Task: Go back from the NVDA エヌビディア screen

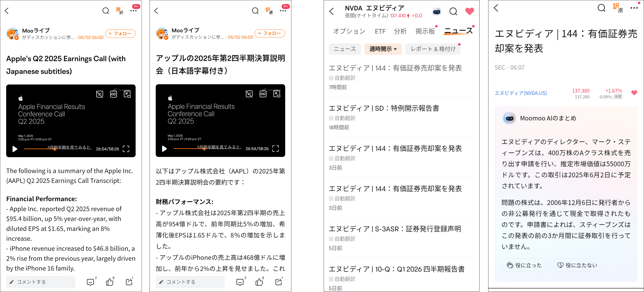Action: point(332,11)
